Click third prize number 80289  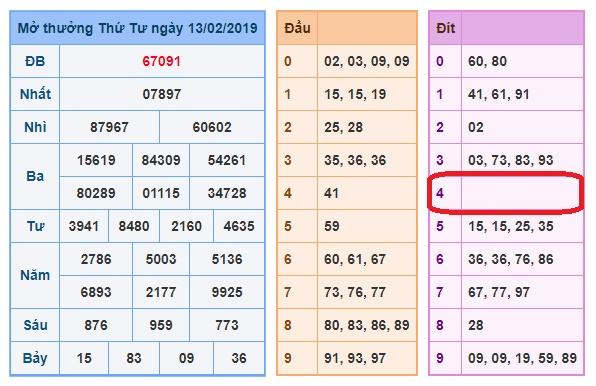click(x=96, y=193)
